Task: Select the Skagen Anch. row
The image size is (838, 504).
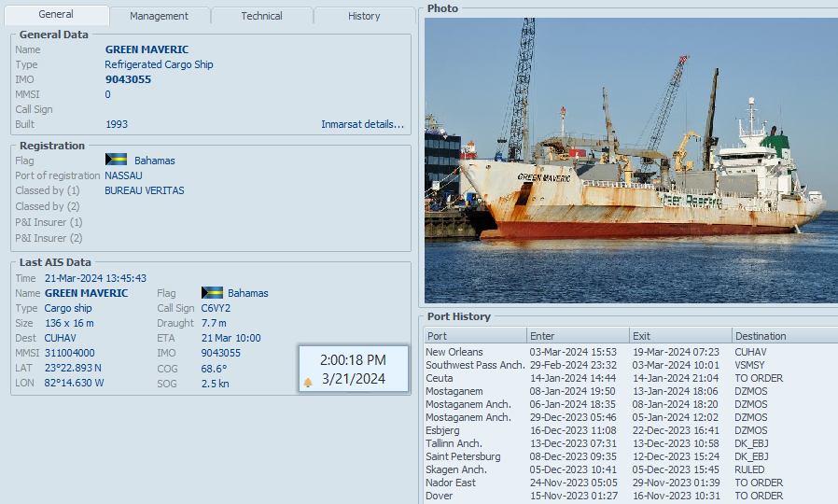Action: [x=631, y=469]
